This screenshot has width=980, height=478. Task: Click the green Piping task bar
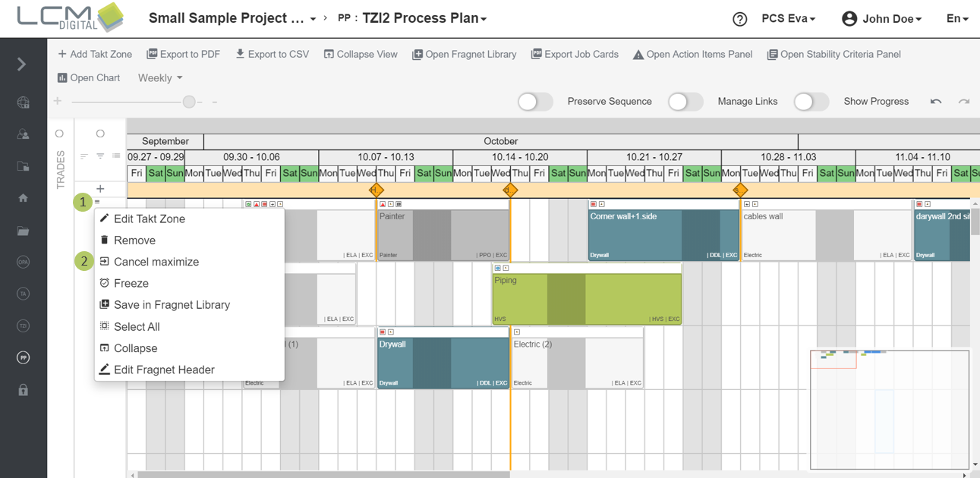[587, 299]
